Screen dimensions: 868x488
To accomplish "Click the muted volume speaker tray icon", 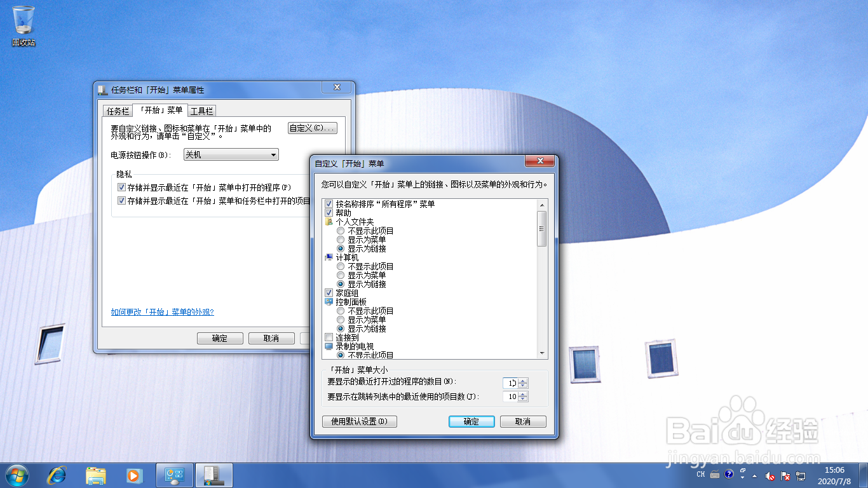I will click(x=770, y=475).
